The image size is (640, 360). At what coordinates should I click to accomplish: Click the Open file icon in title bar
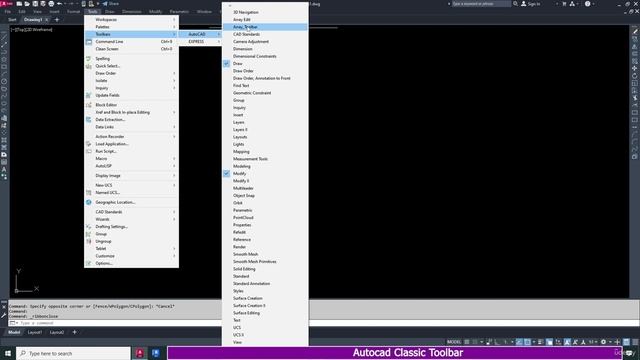[x=27, y=4]
